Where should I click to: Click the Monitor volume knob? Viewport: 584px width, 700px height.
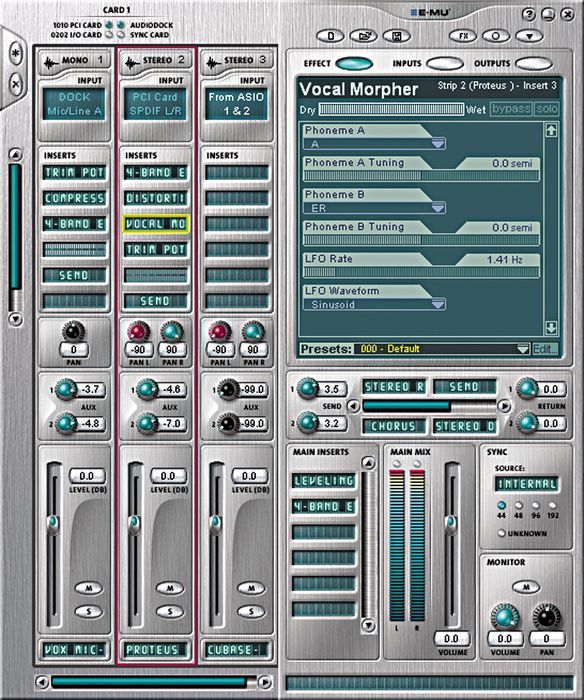[x=505, y=617]
